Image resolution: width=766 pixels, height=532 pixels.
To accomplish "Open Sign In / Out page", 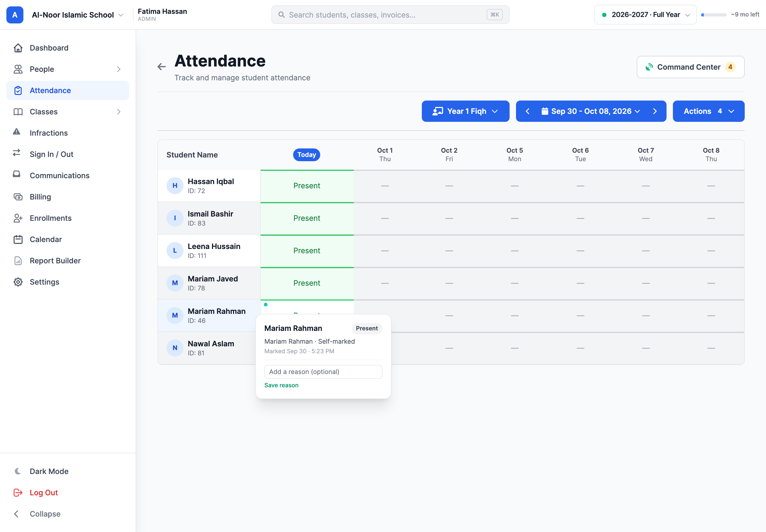I will click(x=68, y=154).
